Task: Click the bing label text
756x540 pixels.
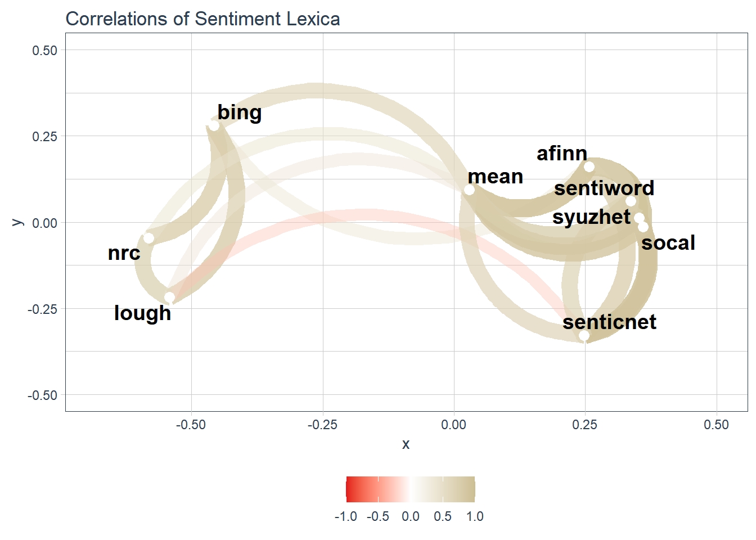Action: (240, 112)
